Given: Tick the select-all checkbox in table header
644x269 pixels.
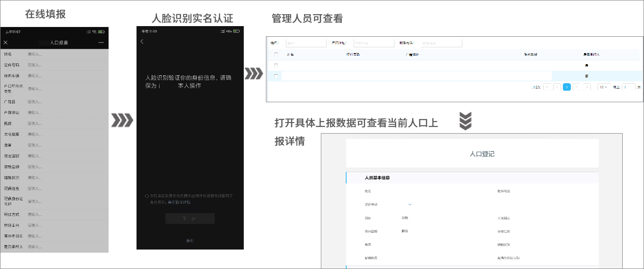Looking at the screenshot, I should [x=276, y=54].
